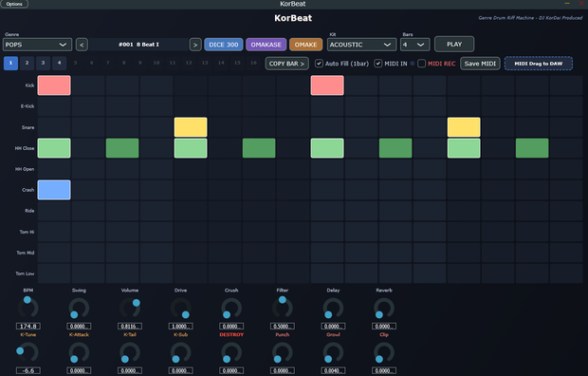Toggle the HH Close hit on step 13
Screen dimensions: 588x376
tap(464, 148)
